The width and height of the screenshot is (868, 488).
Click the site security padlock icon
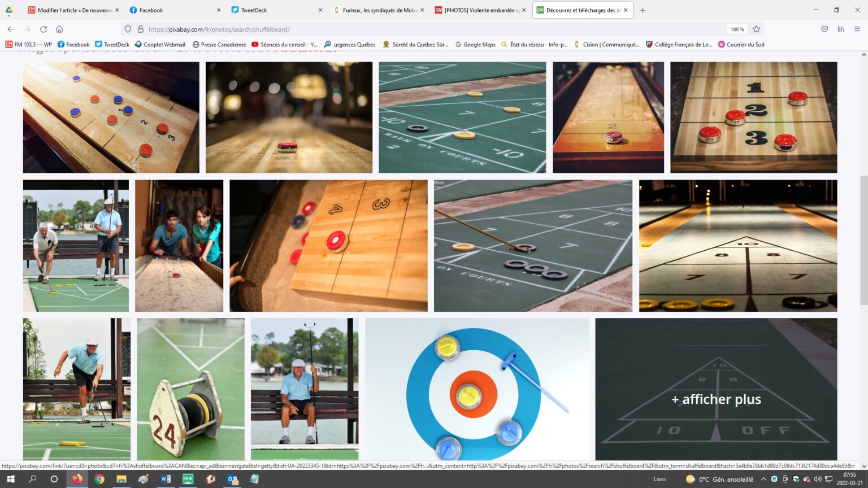point(140,29)
